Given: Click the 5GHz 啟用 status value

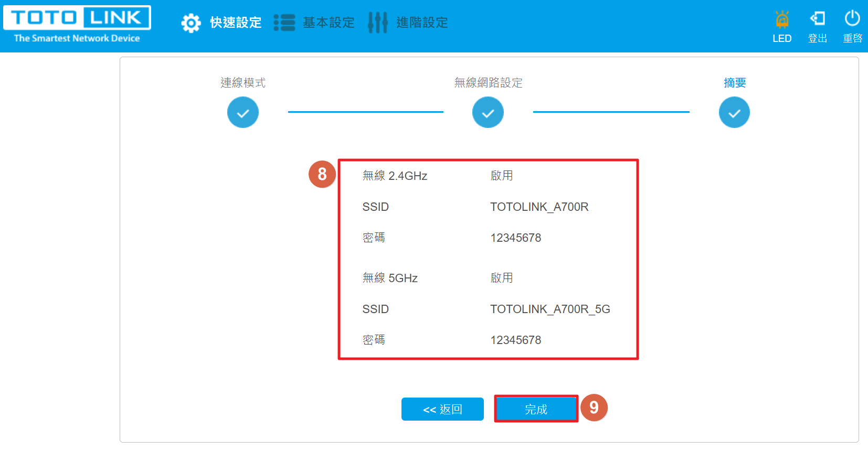Looking at the screenshot, I should (502, 278).
